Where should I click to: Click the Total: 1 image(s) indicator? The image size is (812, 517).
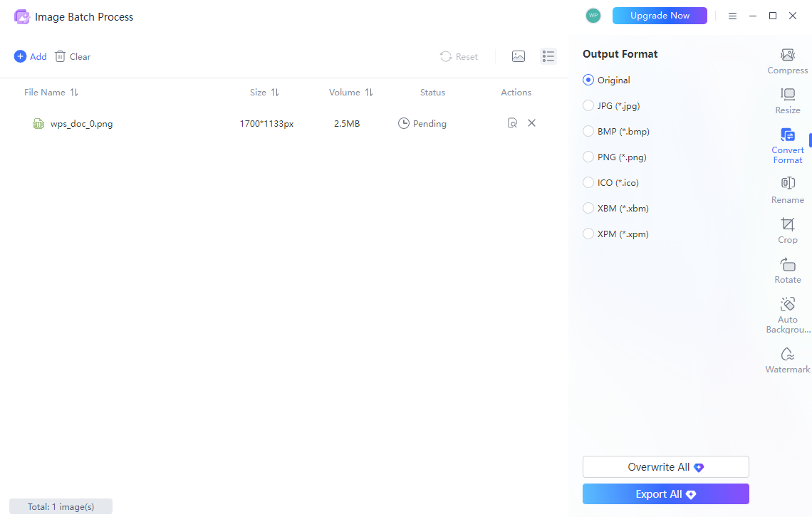pos(61,506)
